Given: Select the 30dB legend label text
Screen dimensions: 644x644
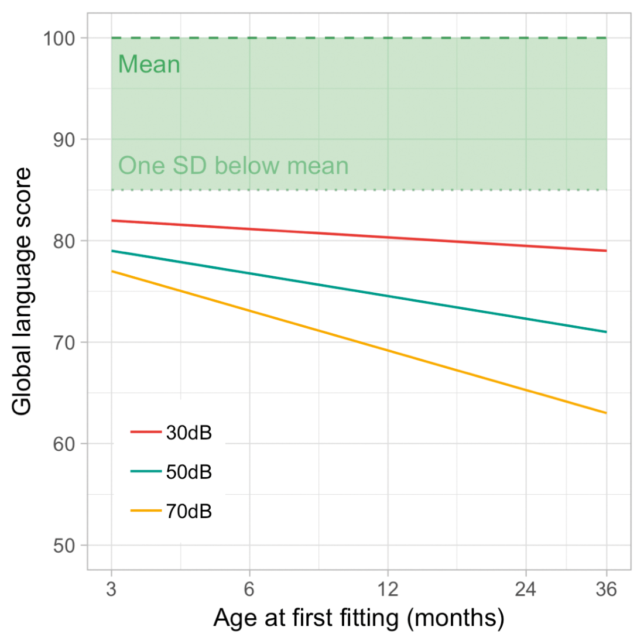Looking at the screenshot, I should coord(189,433).
